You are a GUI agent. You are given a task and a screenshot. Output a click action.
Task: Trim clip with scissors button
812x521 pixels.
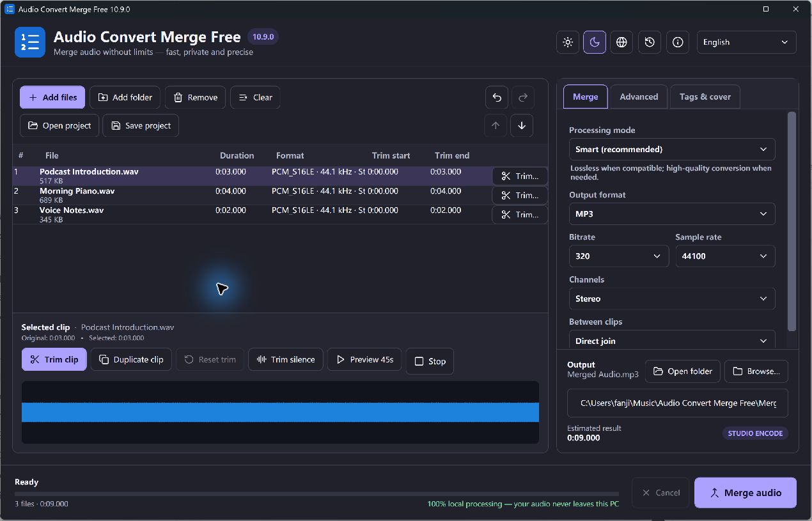click(54, 359)
